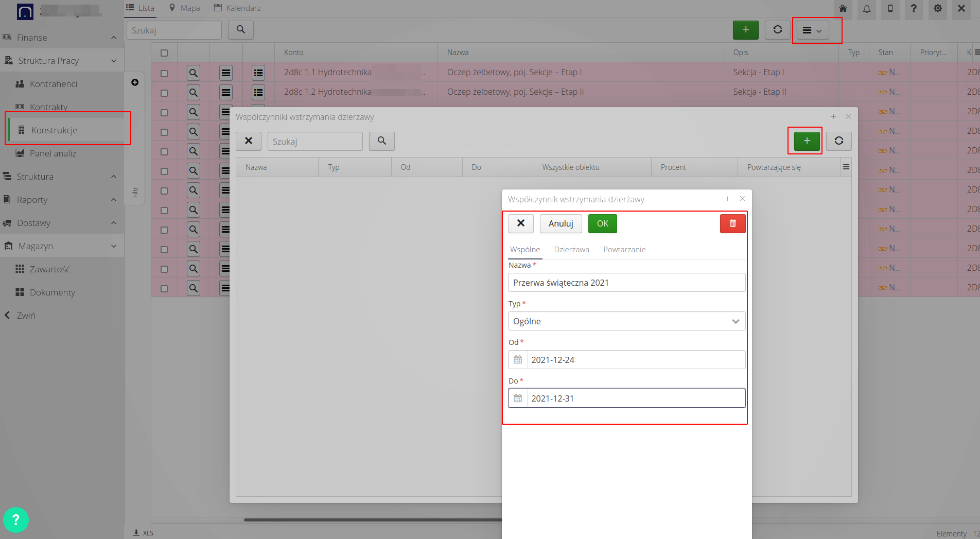Switch to the Powtarzanie tab
The image size is (980, 539).
point(624,250)
